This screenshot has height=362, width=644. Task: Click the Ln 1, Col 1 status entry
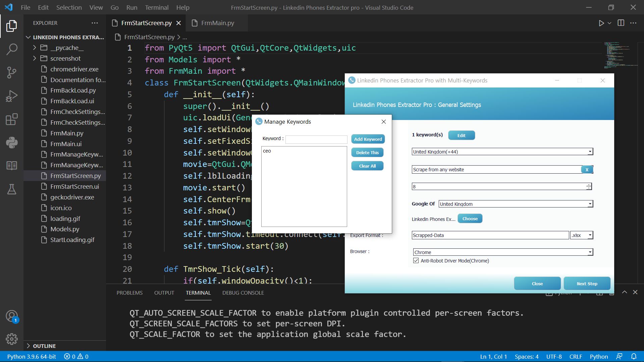click(x=493, y=357)
